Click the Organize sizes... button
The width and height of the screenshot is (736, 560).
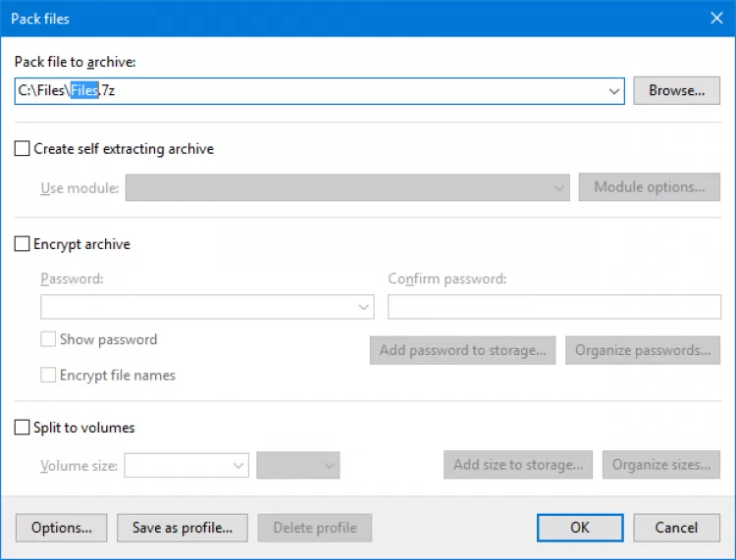pyautogui.click(x=661, y=465)
